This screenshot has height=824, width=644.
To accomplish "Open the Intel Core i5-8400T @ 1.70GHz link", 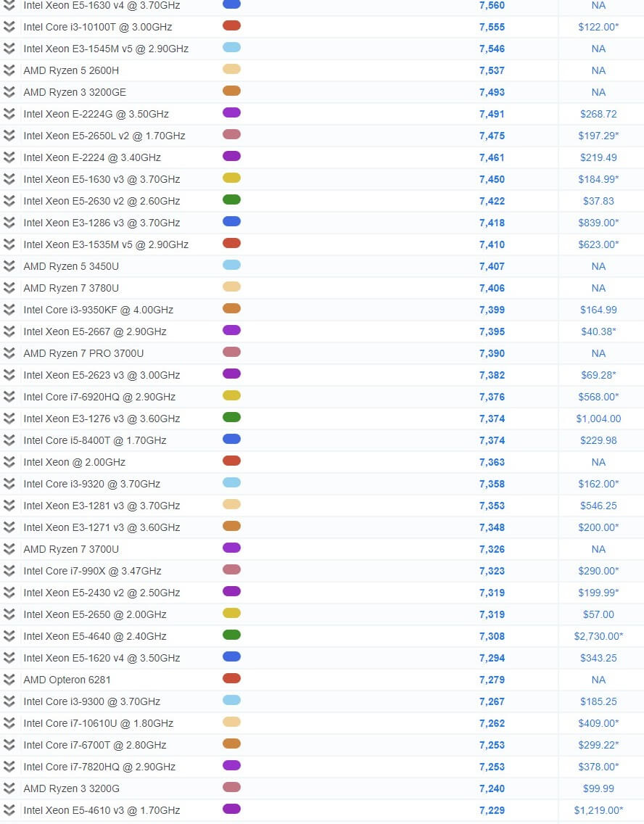I will [x=94, y=440].
